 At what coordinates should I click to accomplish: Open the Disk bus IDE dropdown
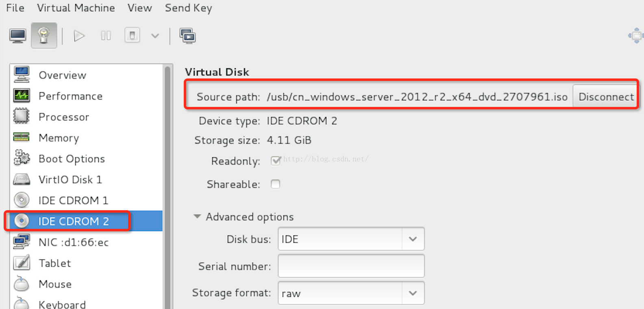pyautogui.click(x=351, y=239)
